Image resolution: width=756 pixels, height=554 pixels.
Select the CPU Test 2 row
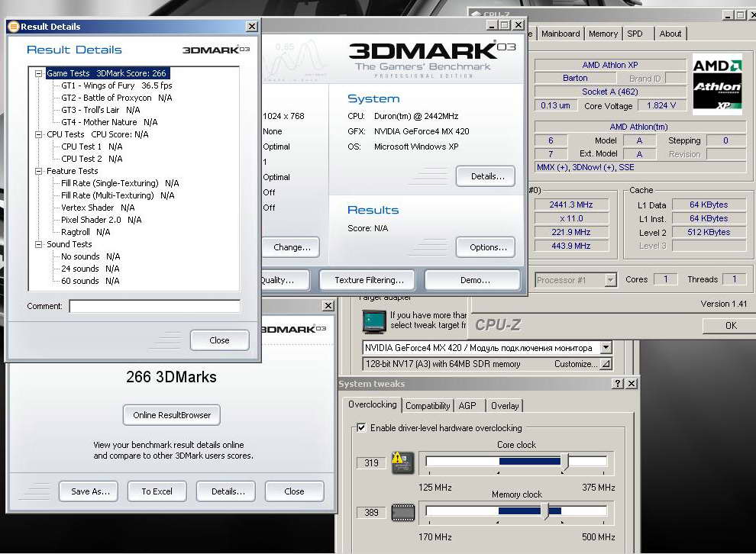pos(92,159)
